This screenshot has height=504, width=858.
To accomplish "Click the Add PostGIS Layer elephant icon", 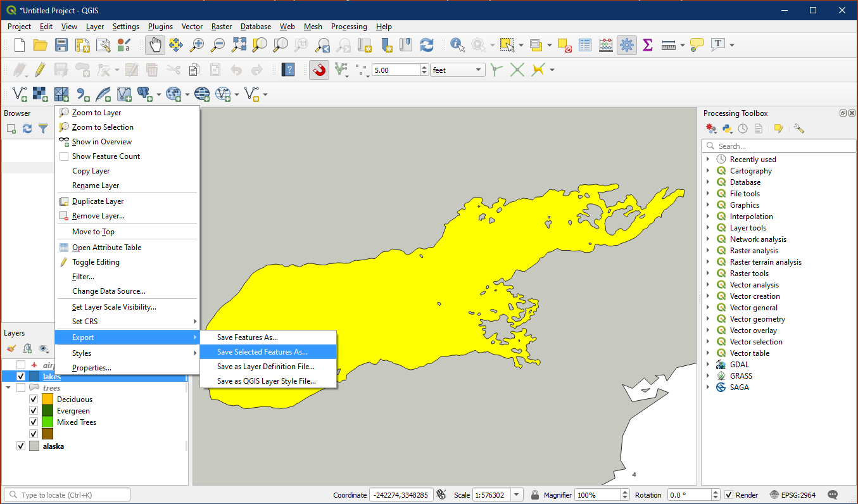I will pyautogui.click(x=144, y=94).
